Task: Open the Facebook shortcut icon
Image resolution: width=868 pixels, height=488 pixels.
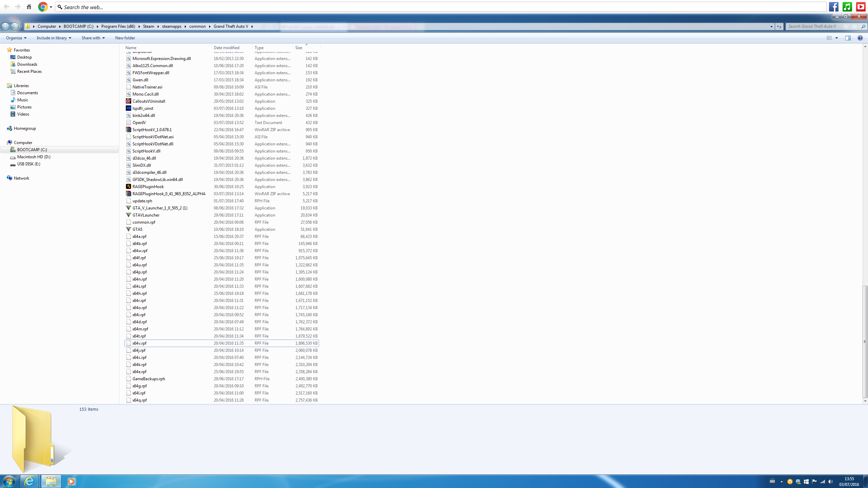Action: pyautogui.click(x=834, y=7)
